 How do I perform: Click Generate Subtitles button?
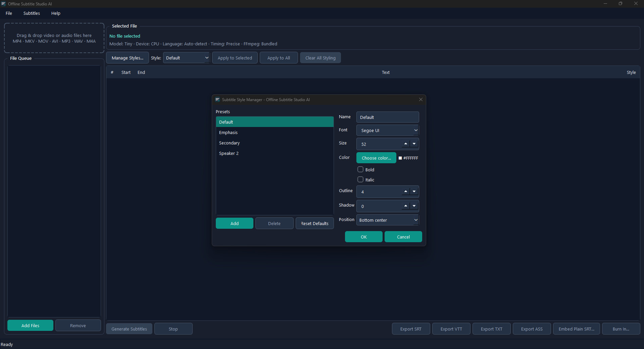pyautogui.click(x=129, y=329)
